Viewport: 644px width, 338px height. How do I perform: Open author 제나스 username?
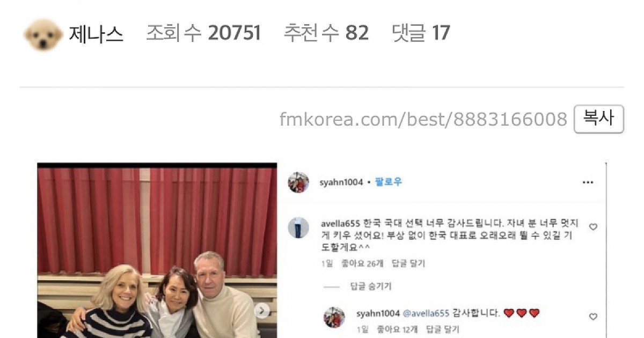[96, 34]
